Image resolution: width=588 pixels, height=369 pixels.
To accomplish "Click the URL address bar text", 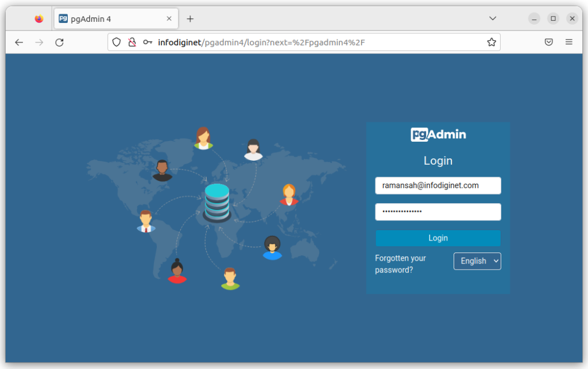I will point(261,42).
